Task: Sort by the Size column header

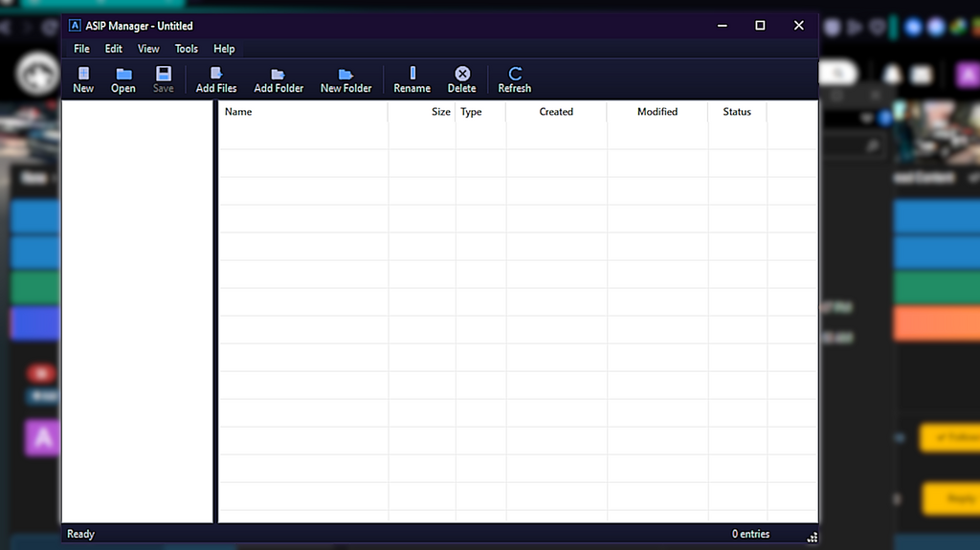Action: pos(422,112)
